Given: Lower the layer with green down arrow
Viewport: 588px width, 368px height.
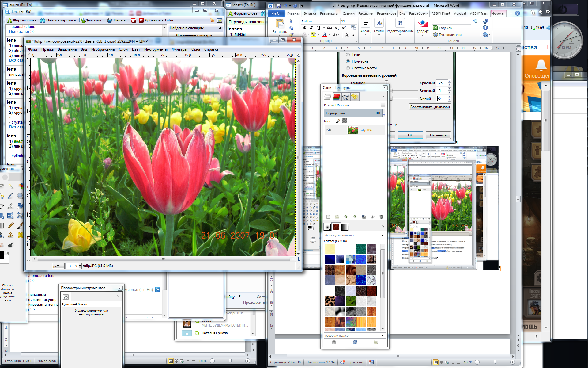Looking at the screenshot, I should 355,217.
